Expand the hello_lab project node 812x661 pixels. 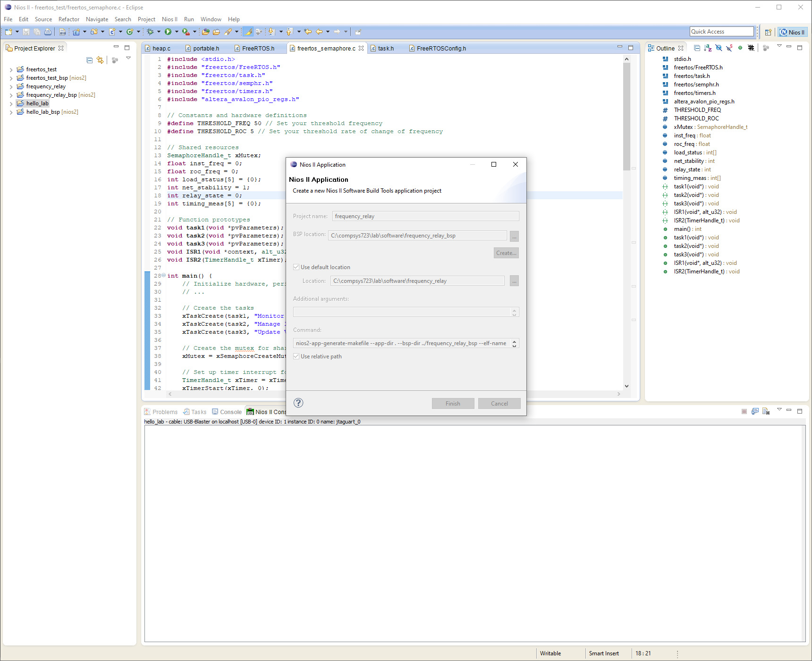click(11, 103)
